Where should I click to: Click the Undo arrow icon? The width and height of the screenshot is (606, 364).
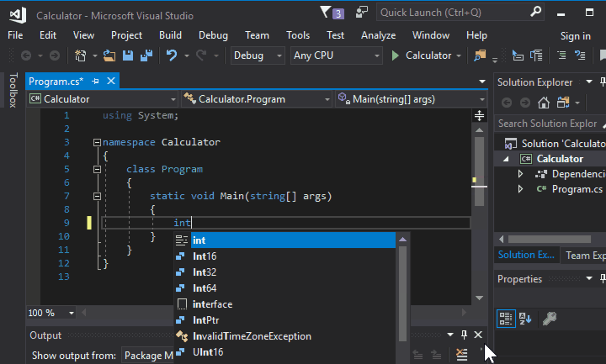[x=172, y=55]
